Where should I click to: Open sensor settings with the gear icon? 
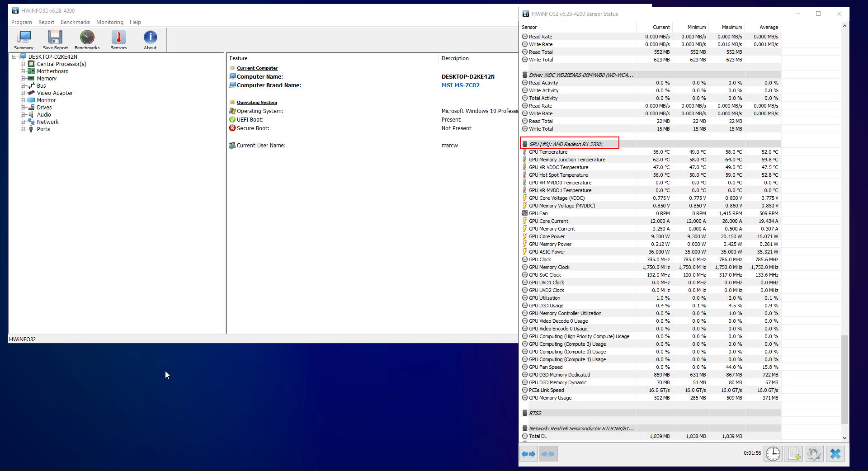tap(814, 454)
